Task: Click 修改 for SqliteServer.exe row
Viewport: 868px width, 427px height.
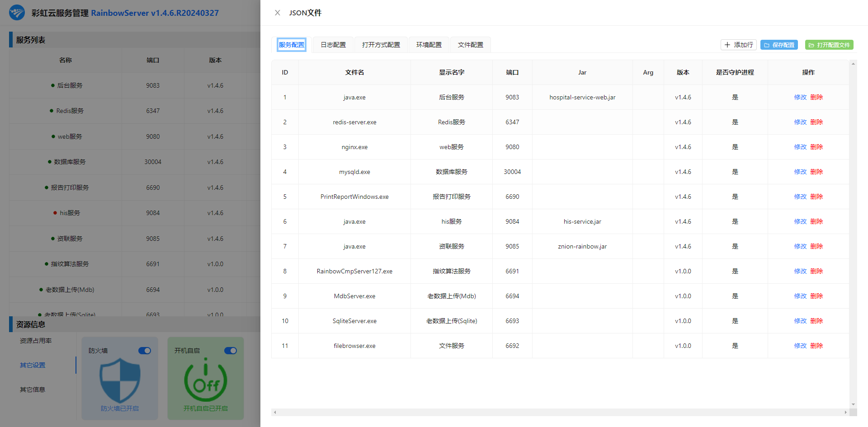Action: [800, 321]
